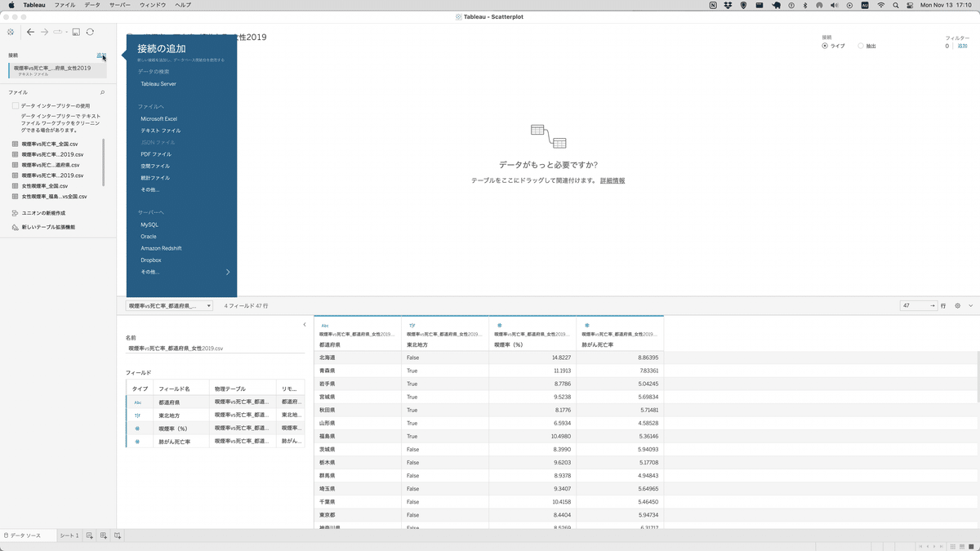Click the Tableau logo start page icon
This screenshot has height=551, width=980.
click(10, 32)
